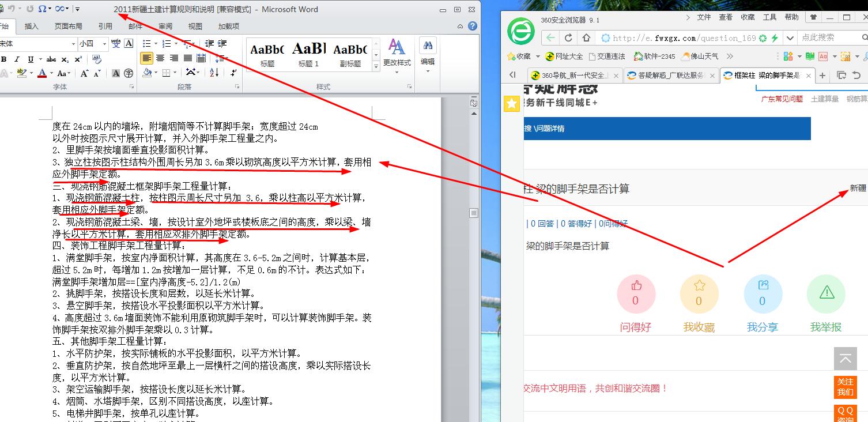Toggle Subscript in Word font group

click(x=65, y=59)
